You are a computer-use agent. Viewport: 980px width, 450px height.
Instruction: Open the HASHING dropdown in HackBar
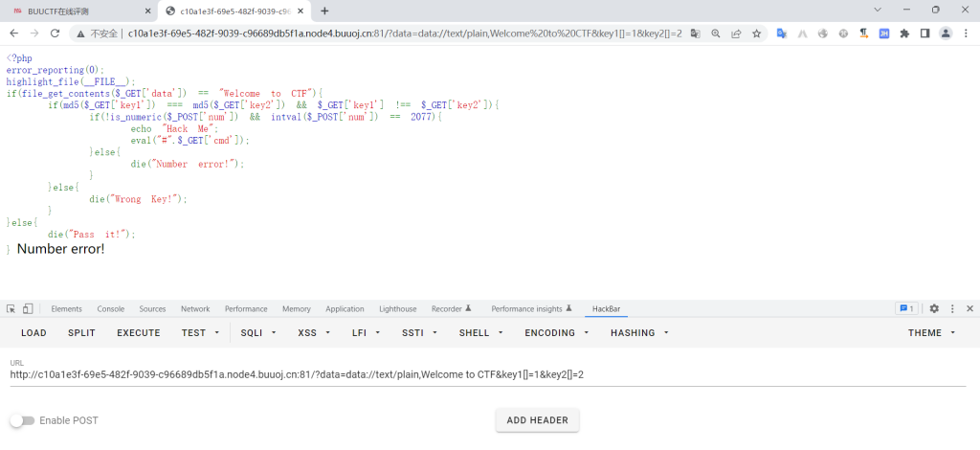(639, 333)
